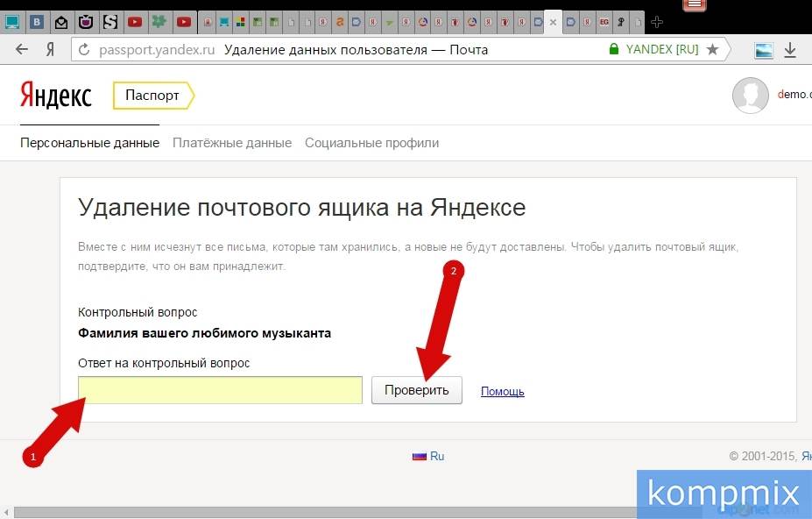Switch to the EG tab

[x=604, y=22]
